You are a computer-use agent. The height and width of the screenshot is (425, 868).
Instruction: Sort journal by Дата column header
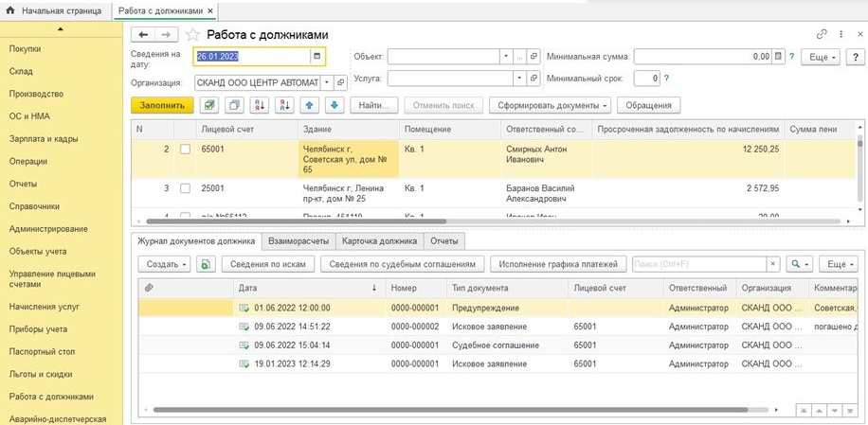pos(308,288)
